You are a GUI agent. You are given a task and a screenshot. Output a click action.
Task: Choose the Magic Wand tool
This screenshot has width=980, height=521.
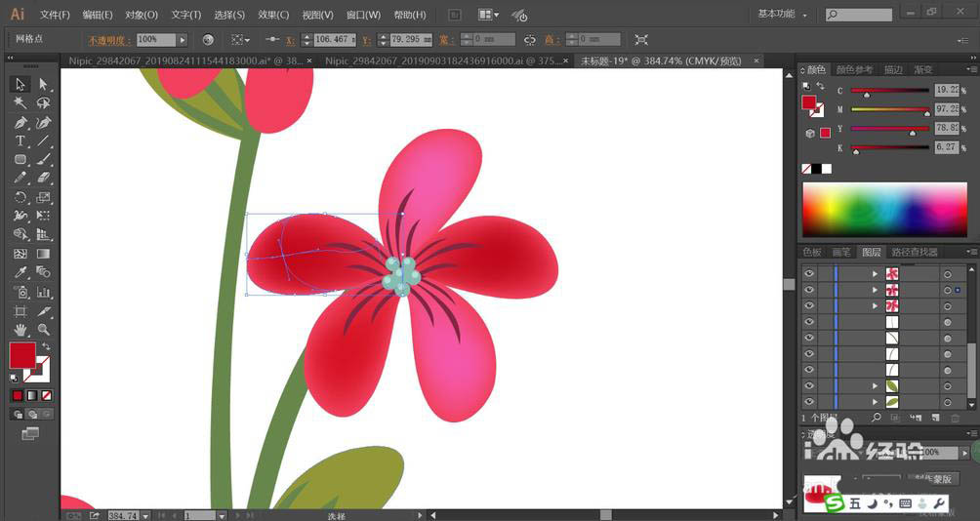20,103
